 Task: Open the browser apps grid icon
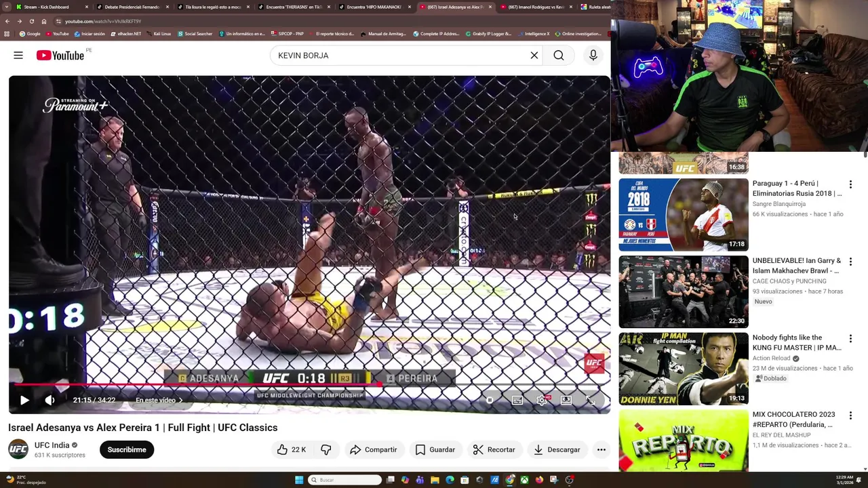tap(7, 34)
